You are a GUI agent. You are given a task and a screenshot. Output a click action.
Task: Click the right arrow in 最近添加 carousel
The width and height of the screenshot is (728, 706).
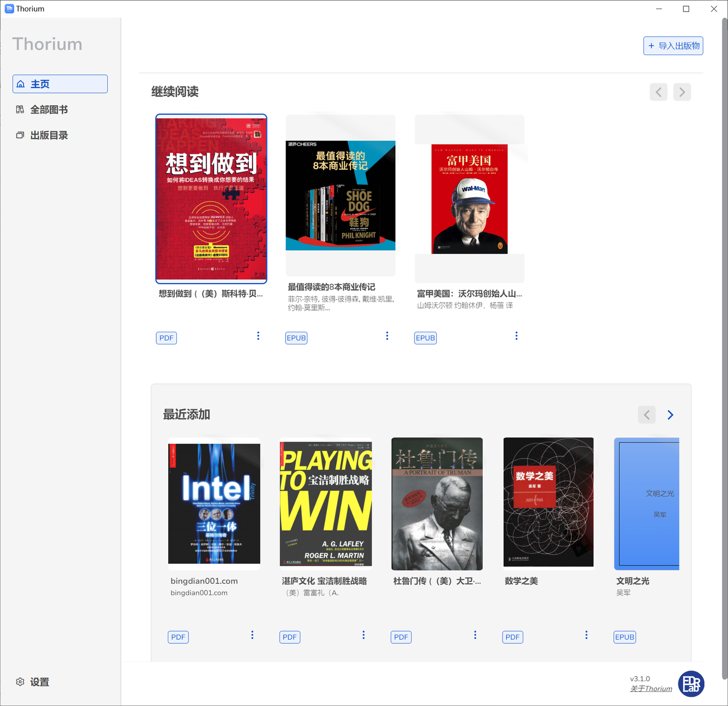pyautogui.click(x=670, y=415)
